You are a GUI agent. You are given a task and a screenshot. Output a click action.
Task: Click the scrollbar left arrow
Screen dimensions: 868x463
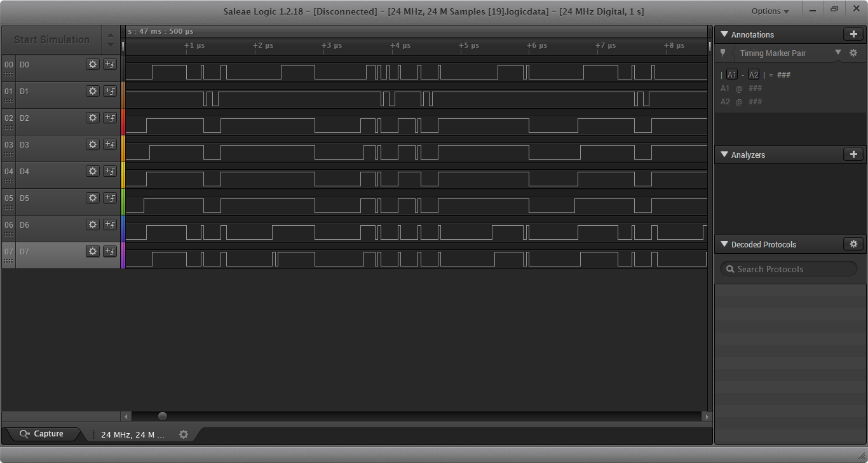pos(126,416)
